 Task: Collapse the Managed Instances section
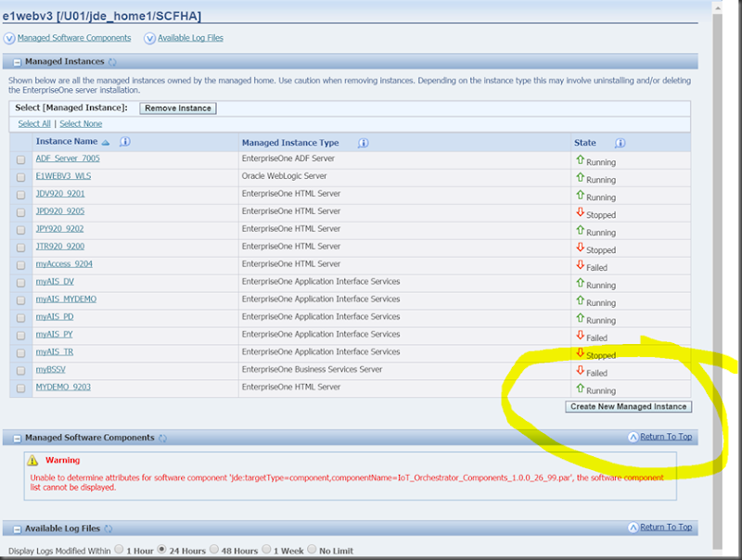point(17,62)
